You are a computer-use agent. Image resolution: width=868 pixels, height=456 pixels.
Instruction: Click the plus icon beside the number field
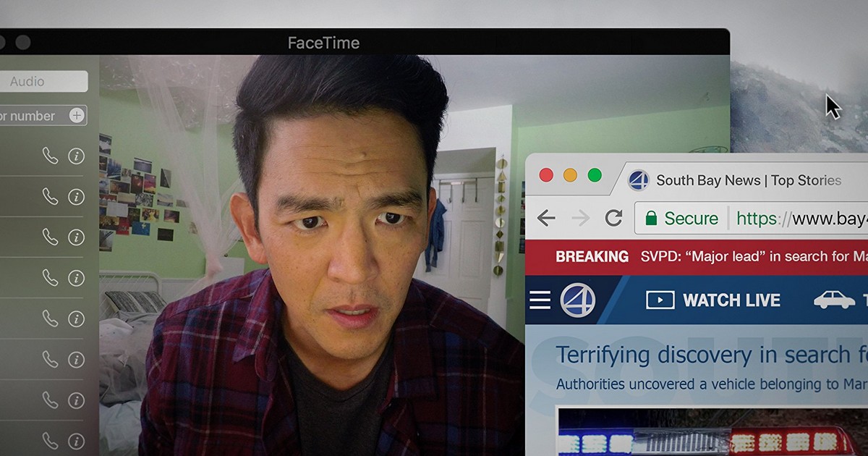(77, 115)
